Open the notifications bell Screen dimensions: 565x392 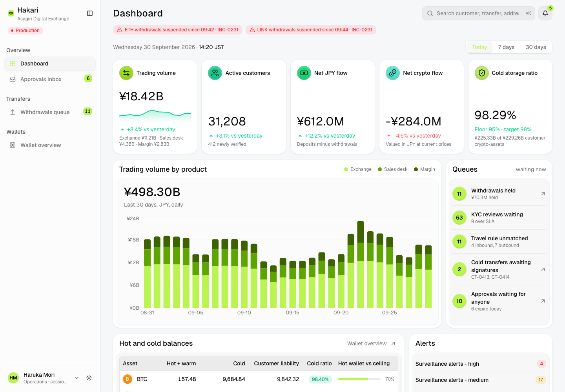pyautogui.click(x=545, y=13)
